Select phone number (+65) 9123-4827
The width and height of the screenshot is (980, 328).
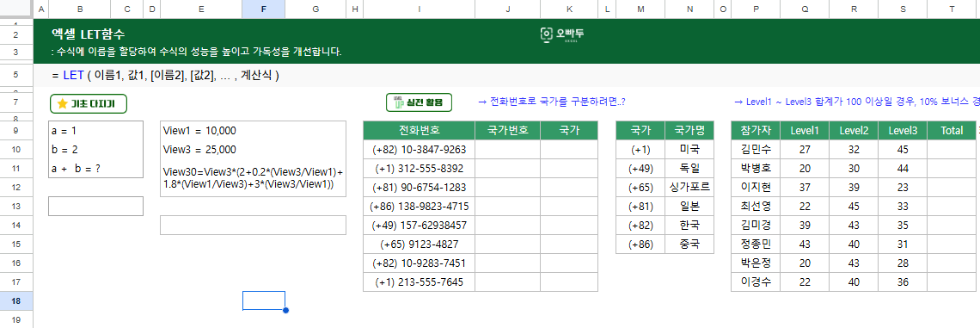coord(419,244)
